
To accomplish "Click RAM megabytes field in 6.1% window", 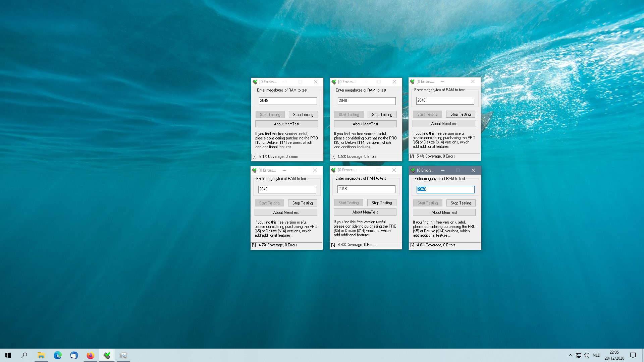I will pos(288,101).
